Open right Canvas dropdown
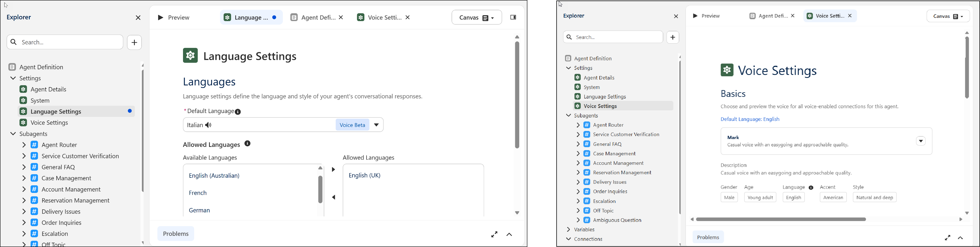 point(948,16)
